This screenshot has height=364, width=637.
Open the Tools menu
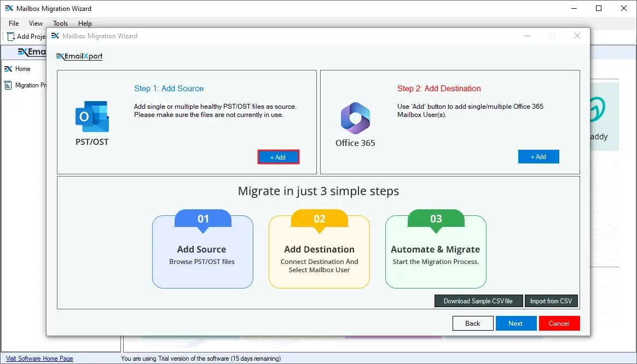61,24
